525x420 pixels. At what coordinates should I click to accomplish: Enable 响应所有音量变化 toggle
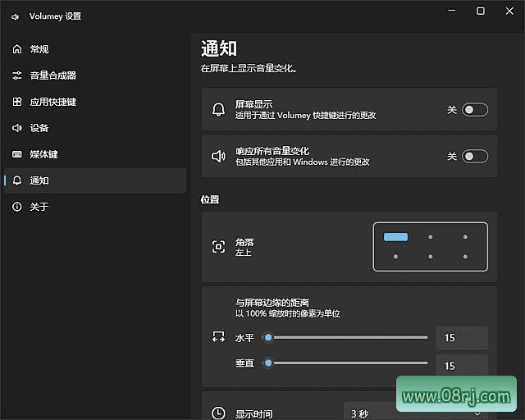475,156
